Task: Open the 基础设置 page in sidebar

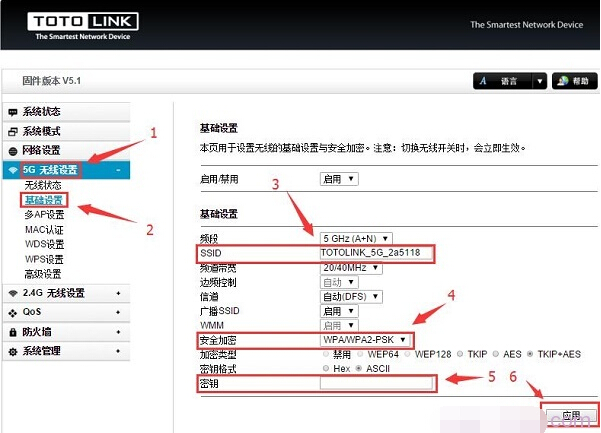Action: (x=44, y=199)
